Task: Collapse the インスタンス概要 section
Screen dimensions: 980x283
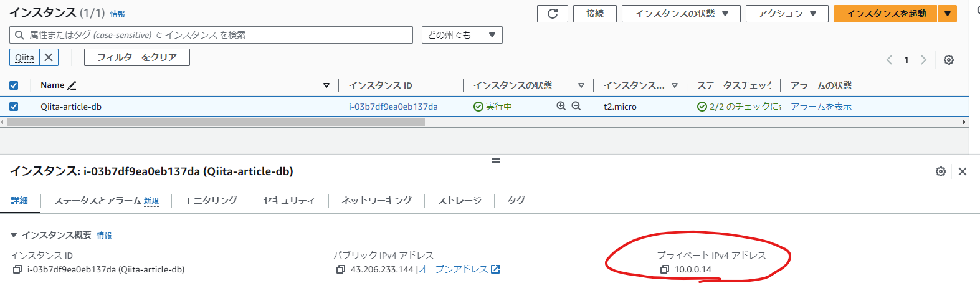Action: [x=14, y=235]
